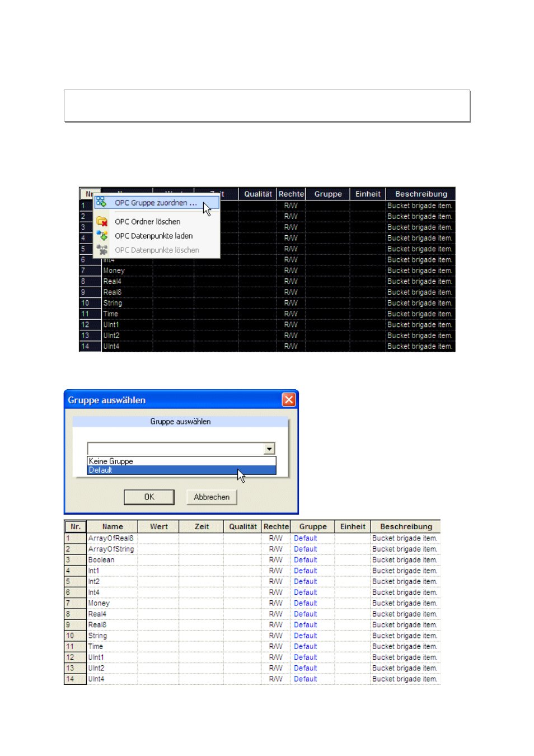The width and height of the screenshot is (534, 756).
Task: Click the Einheit header in light table
Action: [353, 526]
